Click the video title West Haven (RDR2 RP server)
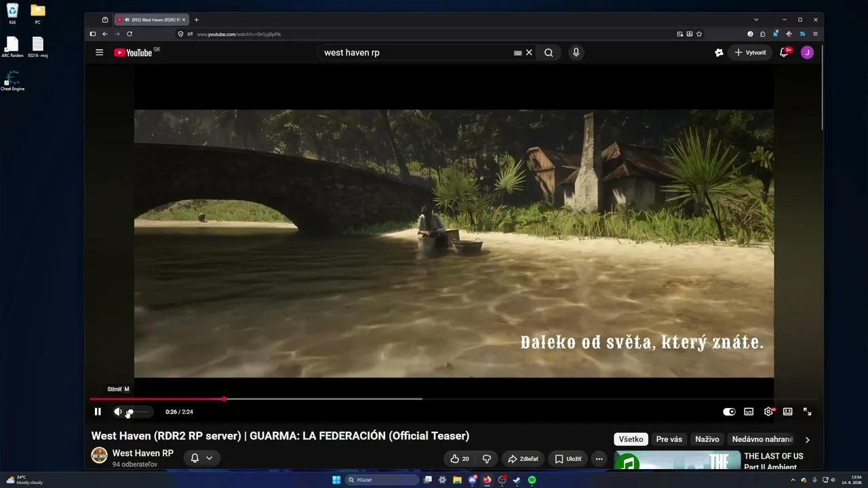Screen dimensions: 868x488 pyautogui.click(x=280, y=436)
